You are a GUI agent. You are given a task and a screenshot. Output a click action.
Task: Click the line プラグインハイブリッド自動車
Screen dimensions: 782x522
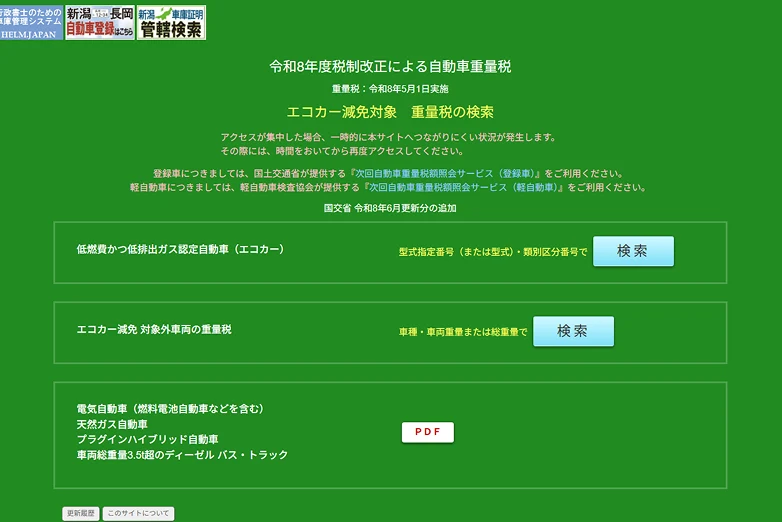click(x=148, y=439)
